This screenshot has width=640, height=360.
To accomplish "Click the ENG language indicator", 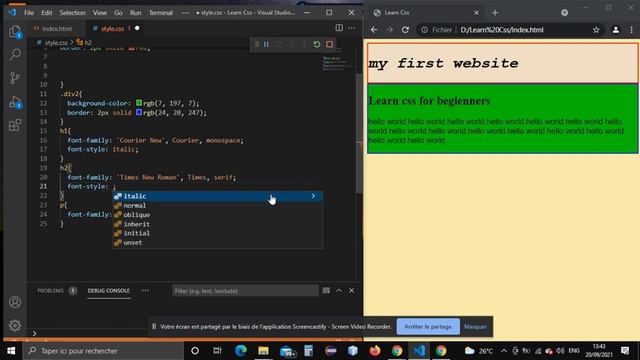I will tap(573, 351).
